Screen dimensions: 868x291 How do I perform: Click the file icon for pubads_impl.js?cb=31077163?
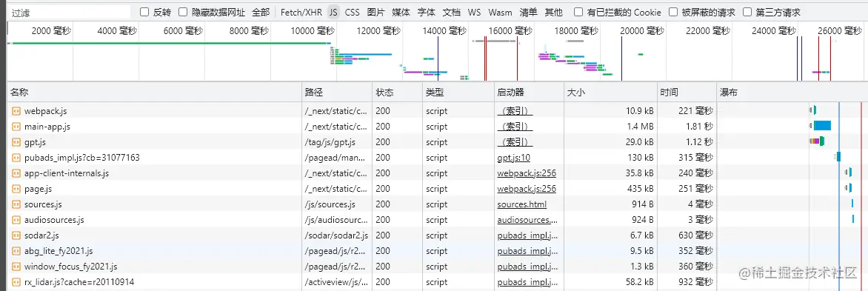coord(16,158)
